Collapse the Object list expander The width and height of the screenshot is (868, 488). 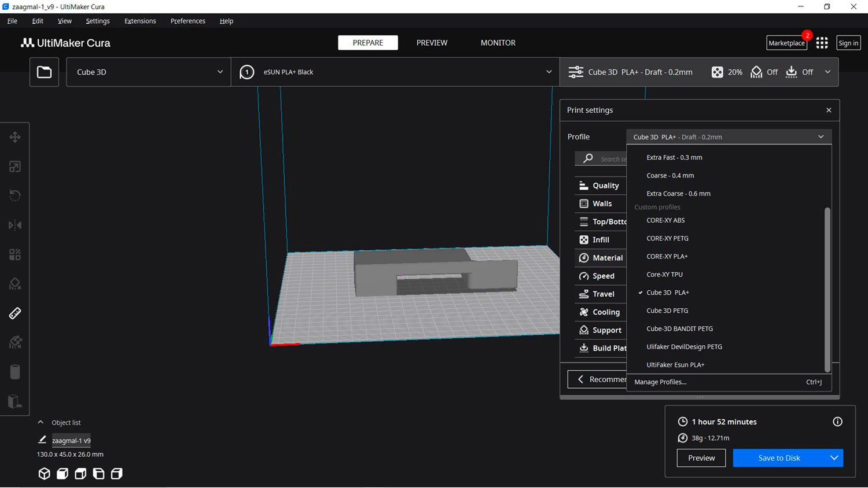click(x=41, y=423)
